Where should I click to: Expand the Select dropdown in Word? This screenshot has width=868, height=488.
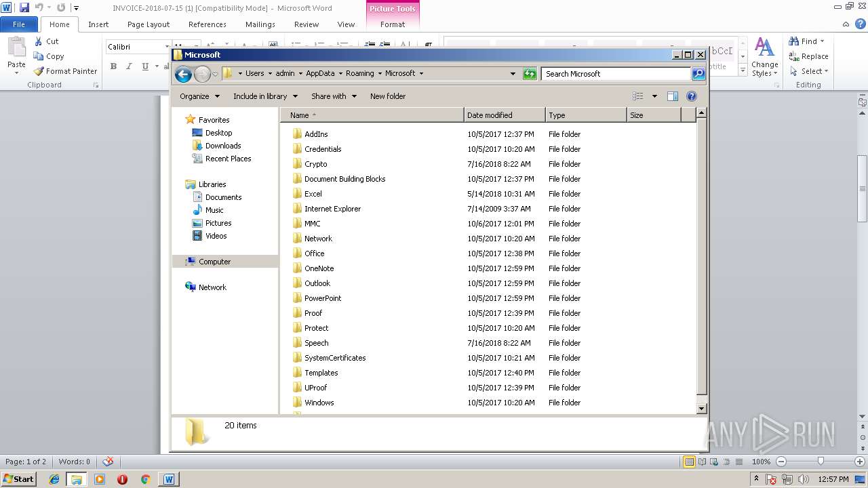tap(826, 71)
